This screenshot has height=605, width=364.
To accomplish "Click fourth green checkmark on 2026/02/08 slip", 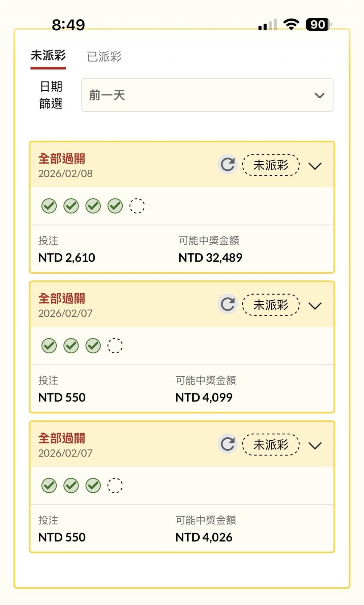I will coord(115,206).
